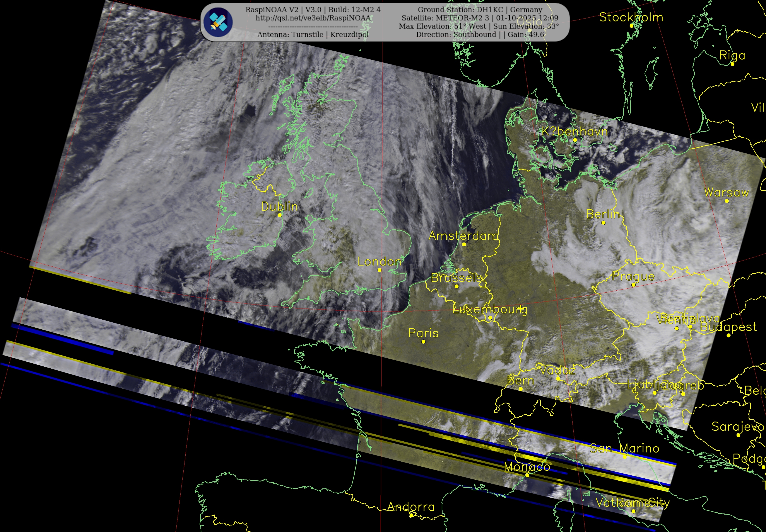The width and height of the screenshot is (766, 532).
Task: Click the RaspiNOAA satellite logo icon
Action: point(218,22)
